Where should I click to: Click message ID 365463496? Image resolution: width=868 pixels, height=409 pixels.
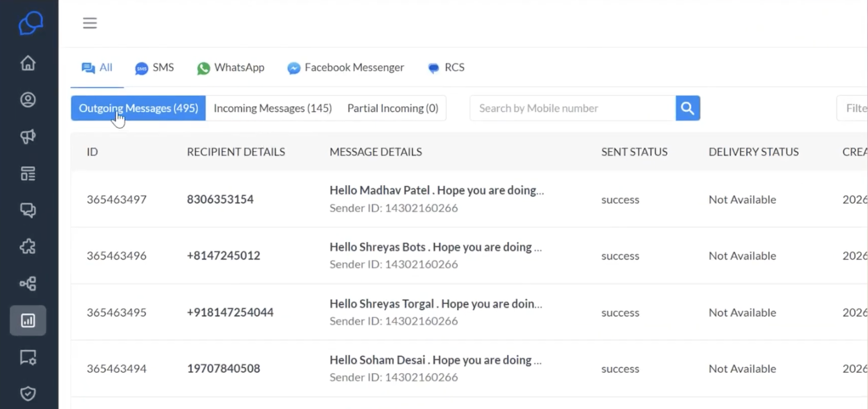pos(117,256)
